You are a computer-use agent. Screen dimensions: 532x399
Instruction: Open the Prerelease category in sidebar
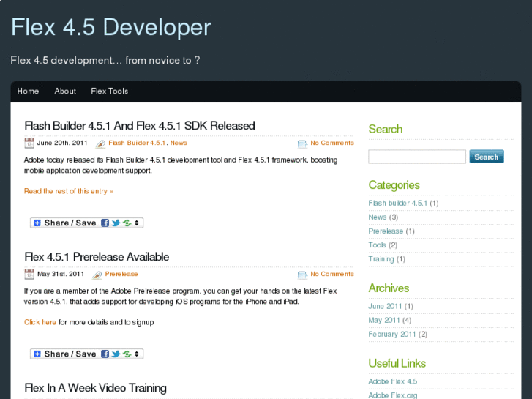click(386, 231)
